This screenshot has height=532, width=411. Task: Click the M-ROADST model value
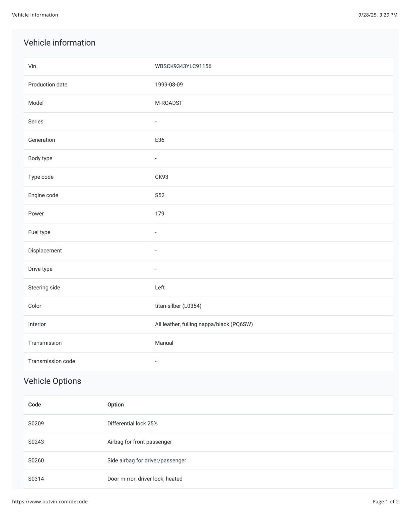coord(169,103)
